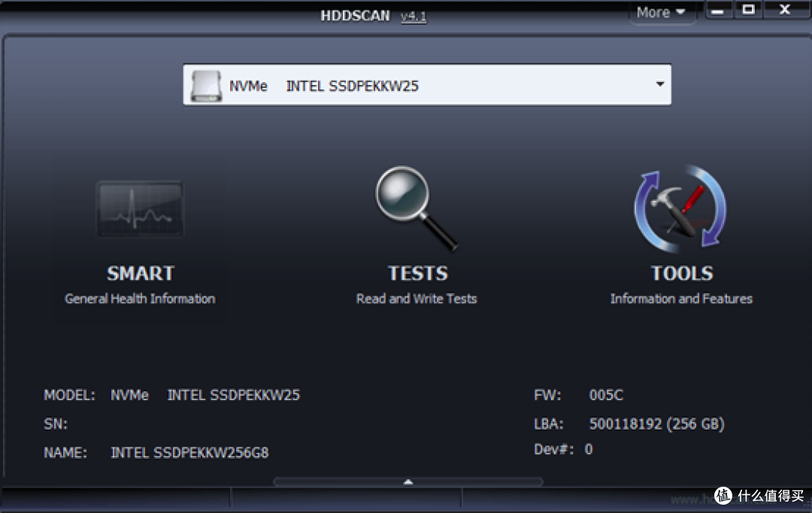The image size is (812, 513).
Task: Click the SN: label
Action: click(x=56, y=424)
